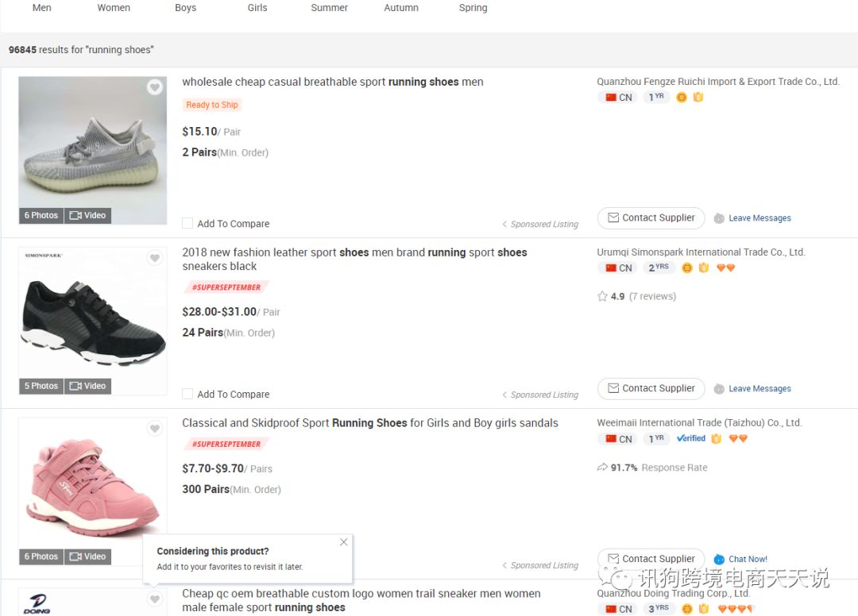Open 6 Photos on pink shoe listing
This screenshot has width=858, height=616.
pos(41,556)
